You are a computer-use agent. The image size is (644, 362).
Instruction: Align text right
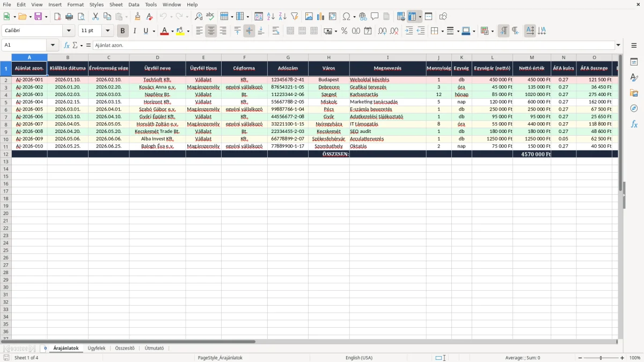223,31
